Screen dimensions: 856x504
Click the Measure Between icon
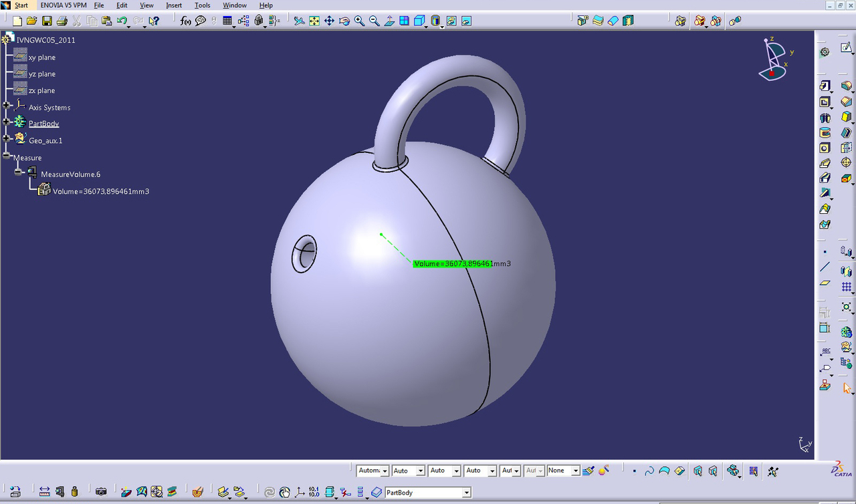click(x=44, y=492)
